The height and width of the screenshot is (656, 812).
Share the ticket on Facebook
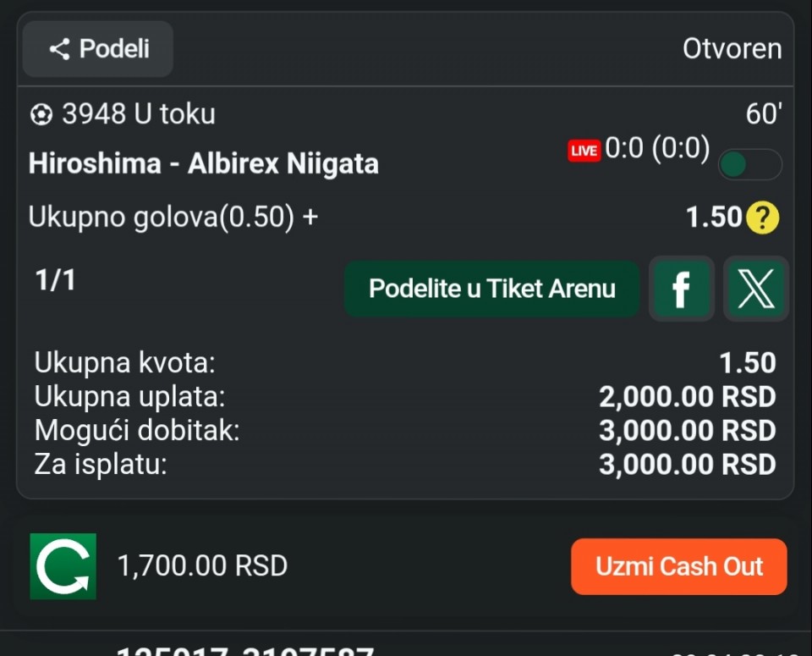tap(681, 289)
